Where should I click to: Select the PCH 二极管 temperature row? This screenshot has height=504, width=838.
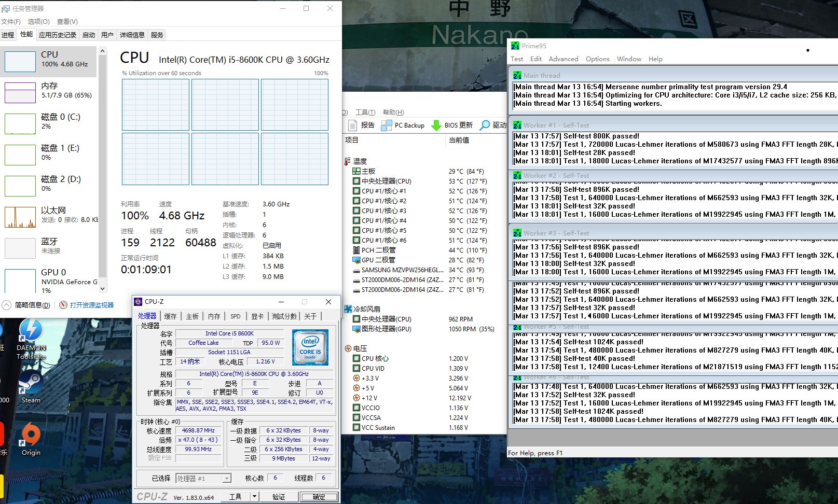point(424,250)
